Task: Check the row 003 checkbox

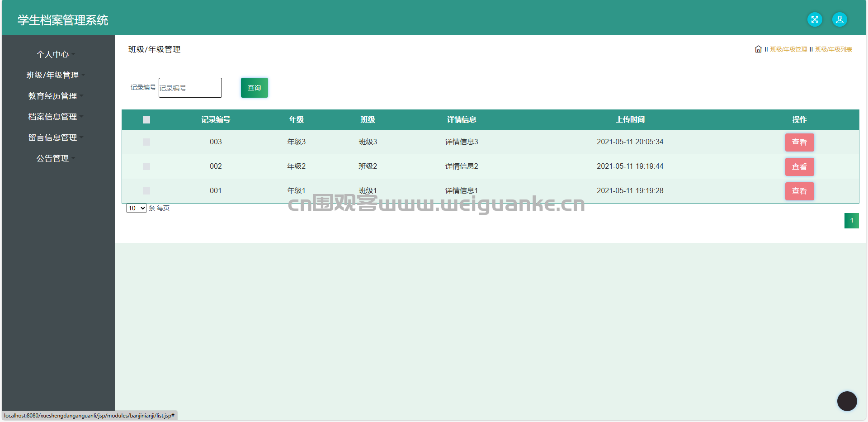Action: tap(146, 142)
